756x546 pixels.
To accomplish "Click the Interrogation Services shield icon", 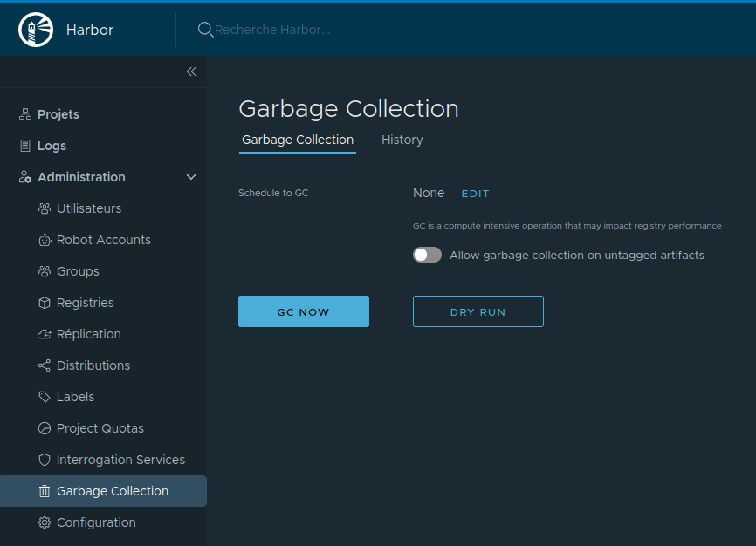I will [x=45, y=460].
